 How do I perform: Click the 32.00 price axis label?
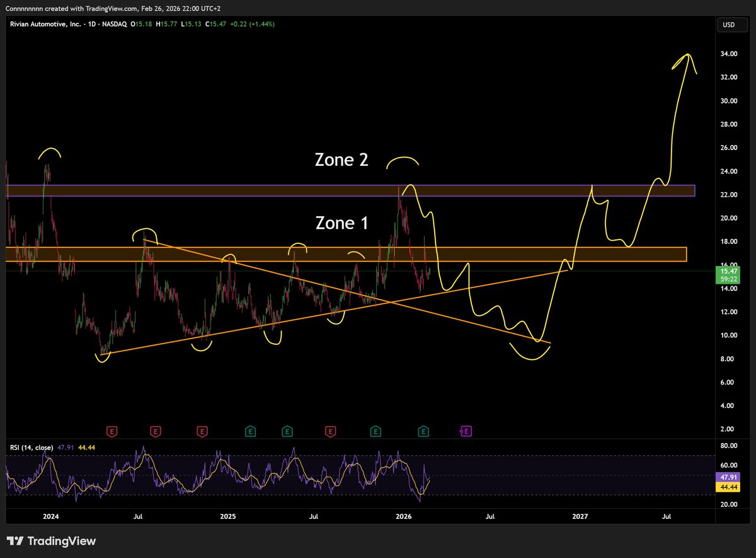[729, 78]
